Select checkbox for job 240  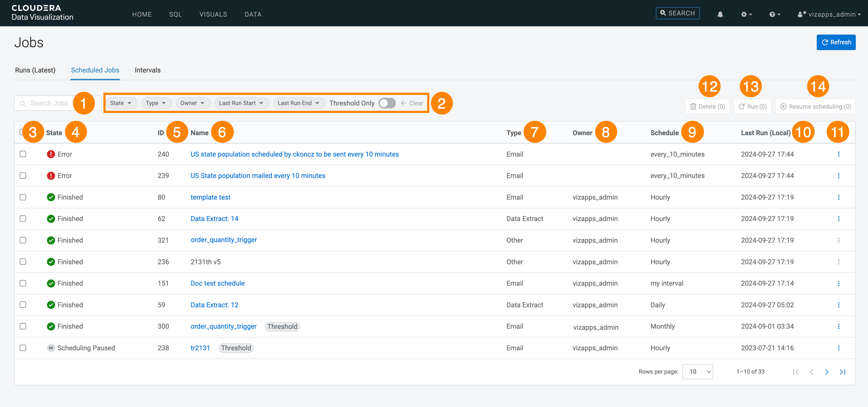click(23, 154)
